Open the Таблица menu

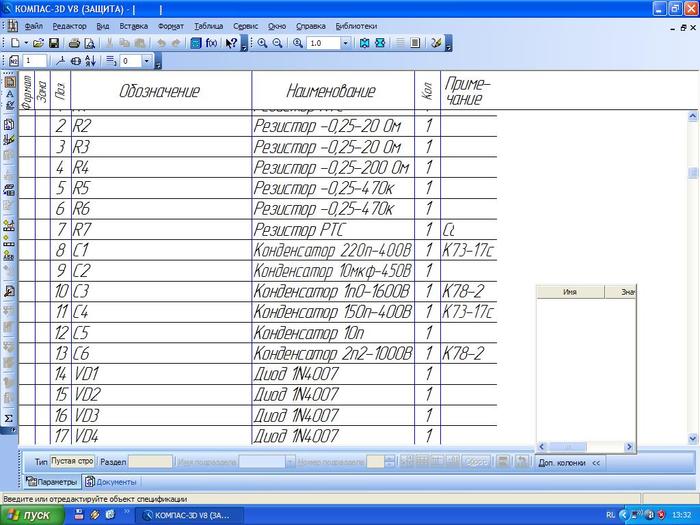[x=209, y=24]
